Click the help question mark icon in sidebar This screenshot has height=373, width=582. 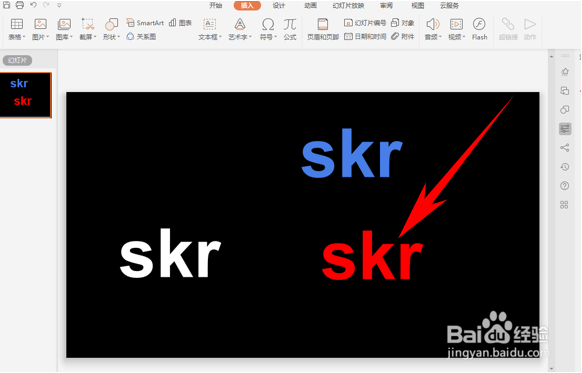(x=565, y=186)
